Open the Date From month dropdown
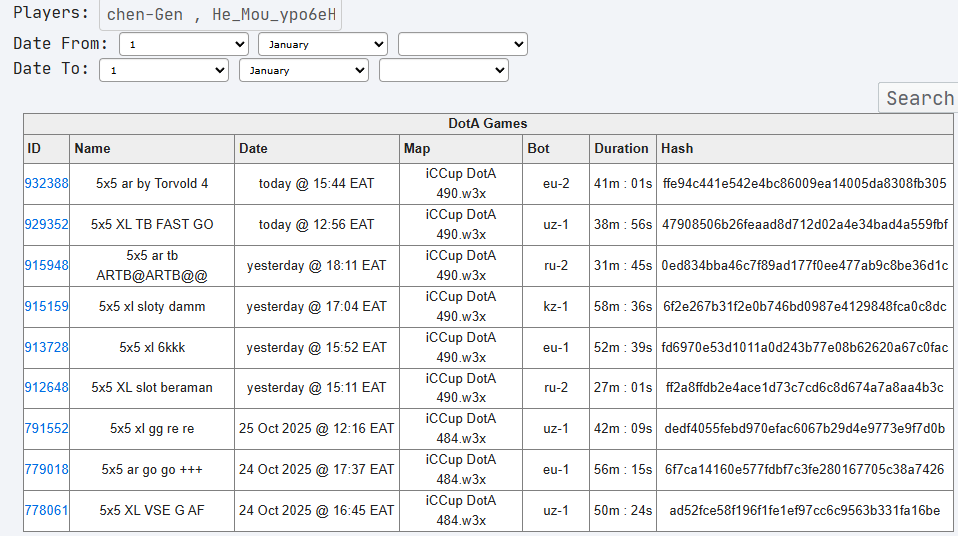The width and height of the screenshot is (958, 536). (322, 44)
